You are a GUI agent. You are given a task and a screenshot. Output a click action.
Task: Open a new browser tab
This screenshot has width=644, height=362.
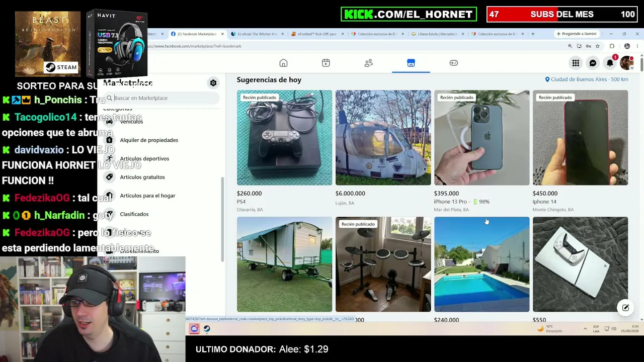click(x=533, y=34)
